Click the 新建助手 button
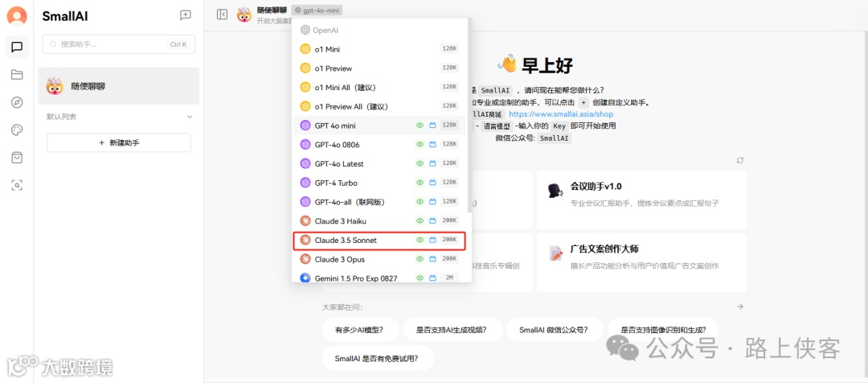868x383 pixels. (x=118, y=142)
